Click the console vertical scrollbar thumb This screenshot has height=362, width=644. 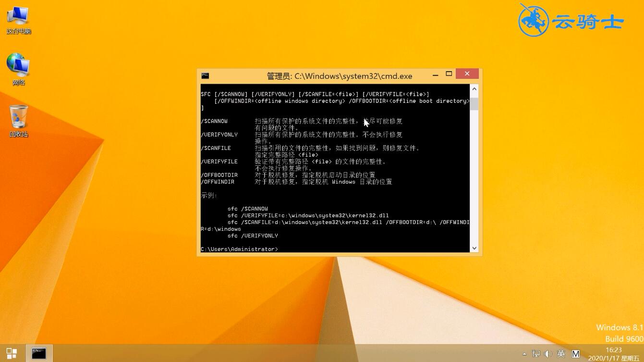point(474,104)
